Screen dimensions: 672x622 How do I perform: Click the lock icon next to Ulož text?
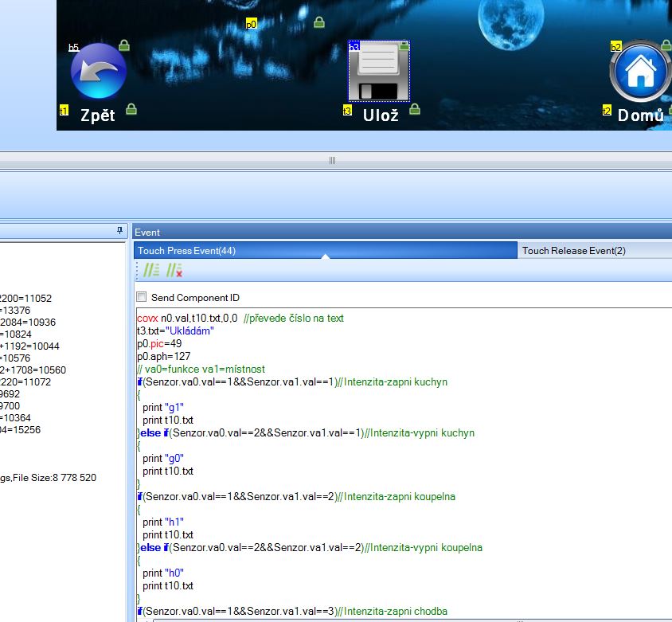tap(415, 110)
